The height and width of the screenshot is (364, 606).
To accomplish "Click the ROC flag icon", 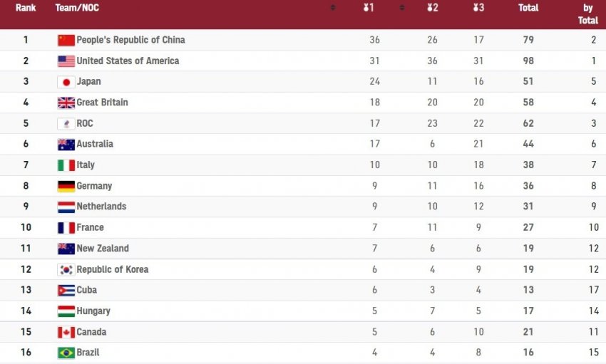I will click(66, 123).
